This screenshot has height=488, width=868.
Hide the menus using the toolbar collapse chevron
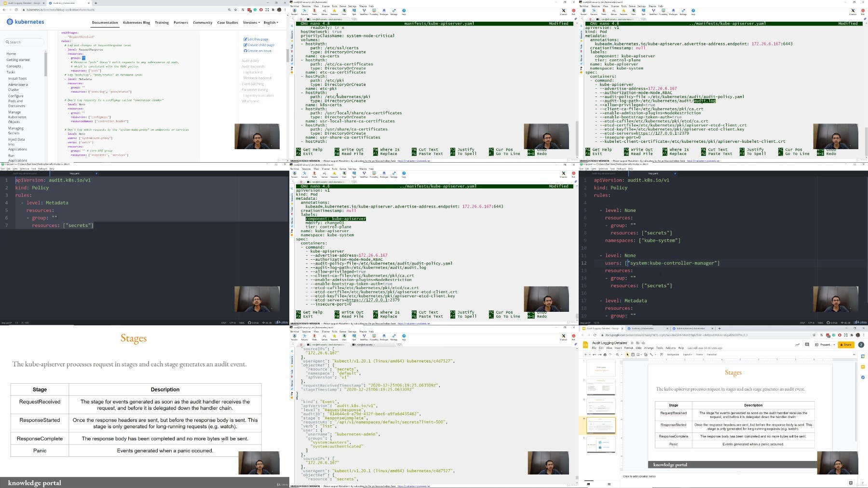click(x=854, y=354)
